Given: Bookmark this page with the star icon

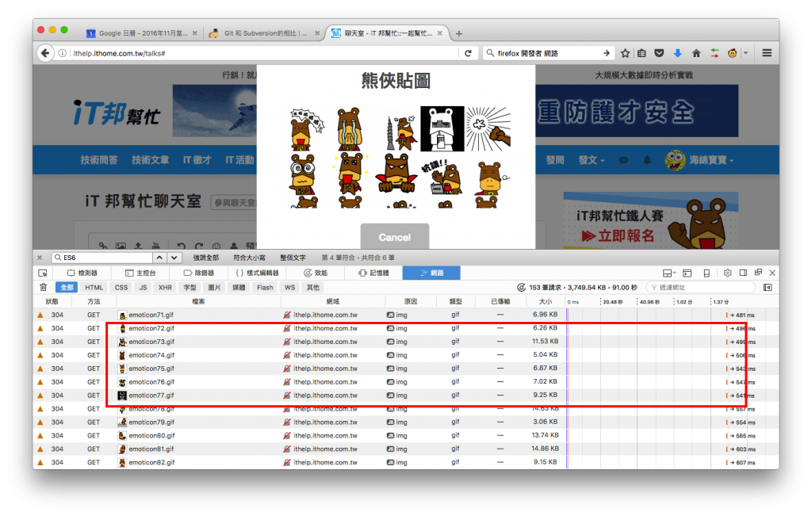Looking at the screenshot, I should pos(625,53).
